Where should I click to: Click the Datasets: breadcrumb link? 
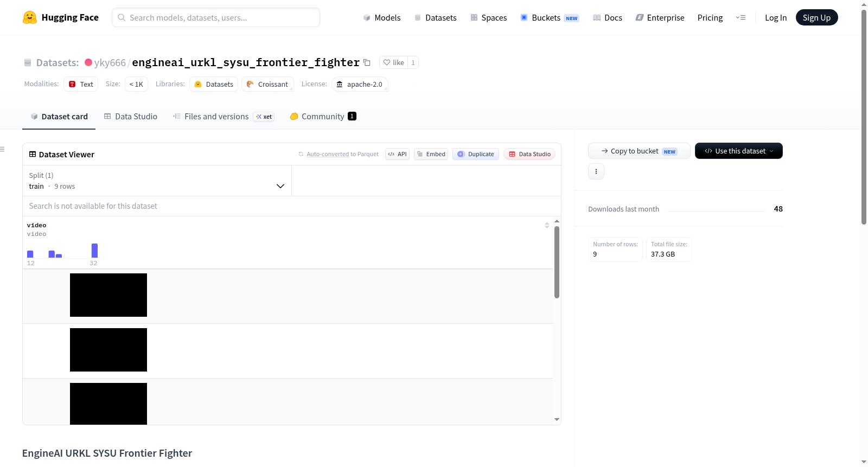[58, 62]
